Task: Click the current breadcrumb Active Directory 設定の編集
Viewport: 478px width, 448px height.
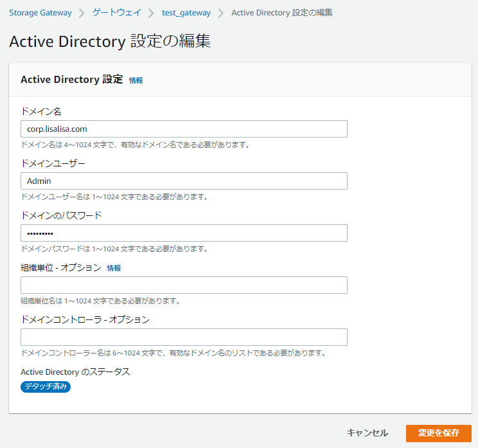Action: [x=282, y=13]
